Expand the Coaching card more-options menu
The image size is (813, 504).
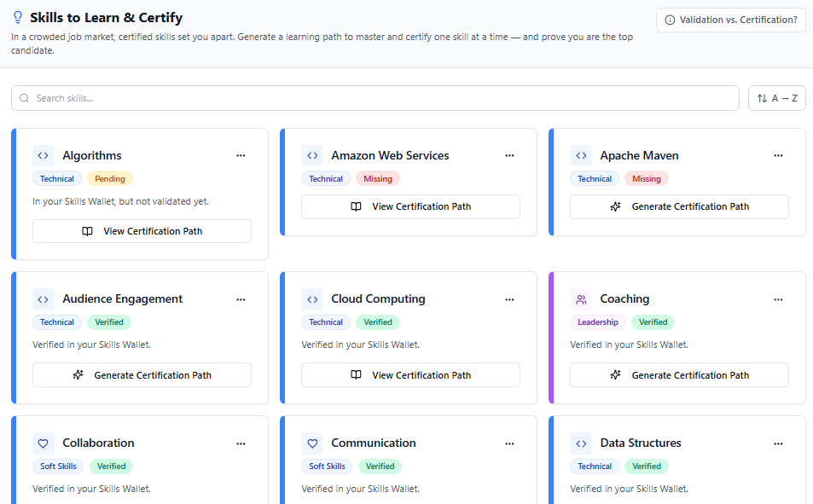[778, 299]
